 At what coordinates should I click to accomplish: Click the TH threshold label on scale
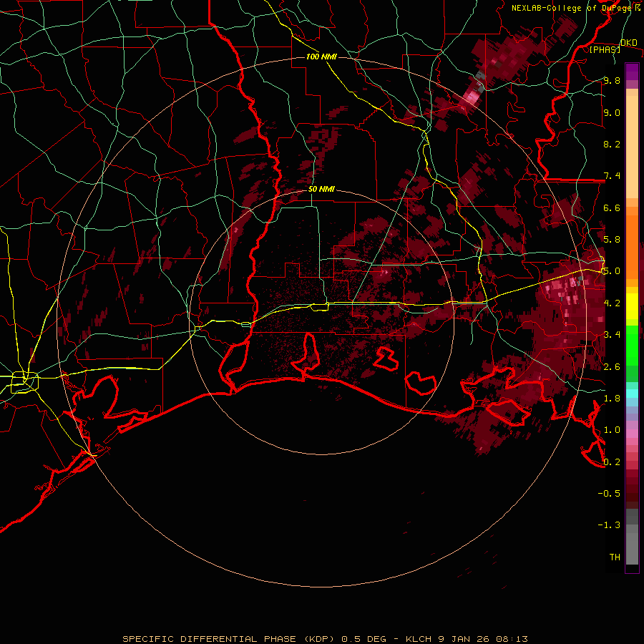(x=615, y=557)
